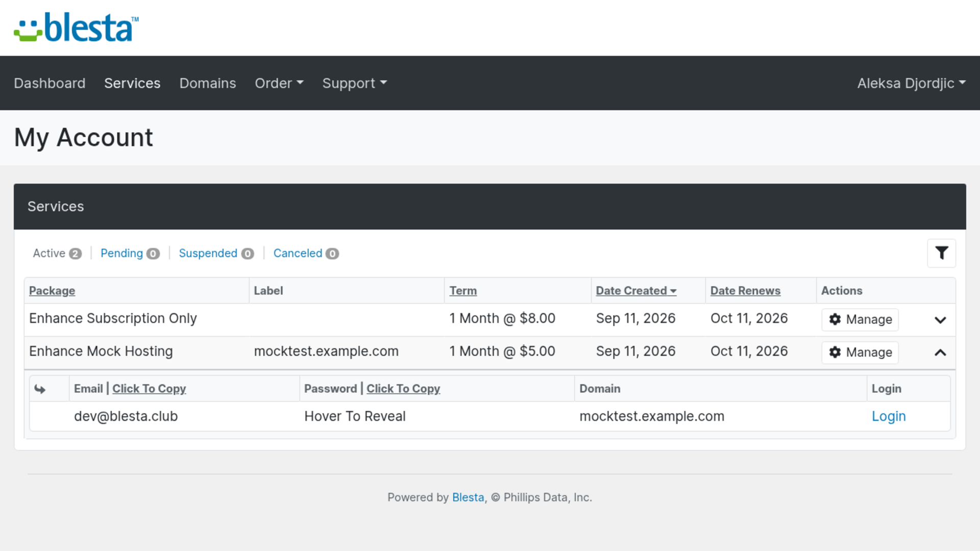Open the Support dropdown menu
980x551 pixels.
355,83
